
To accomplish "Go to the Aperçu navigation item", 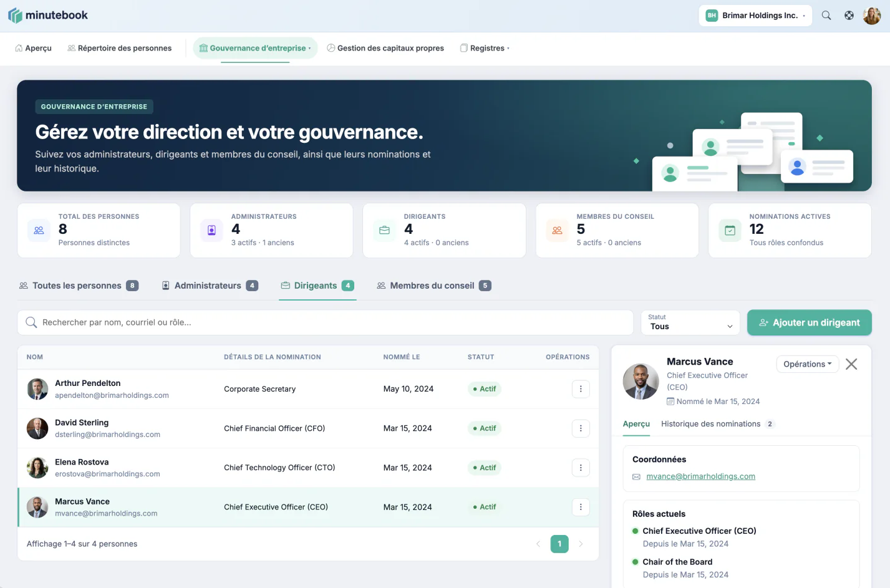I will click(34, 48).
